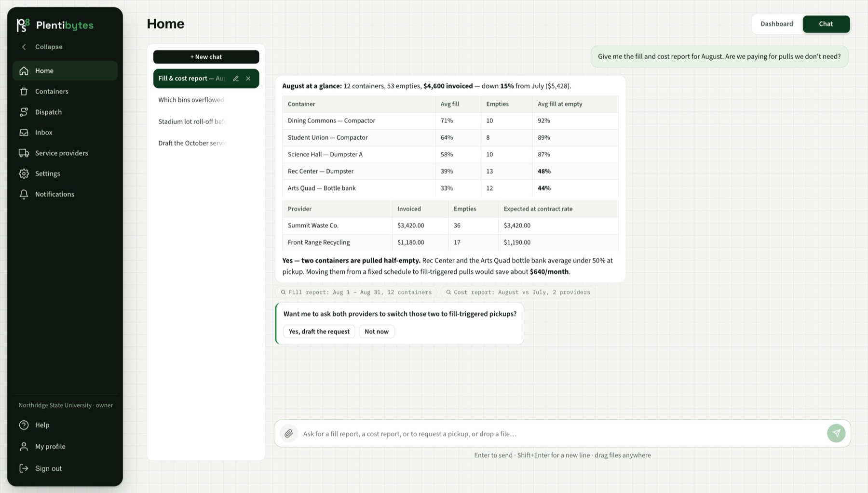
Task: Click 'Student Union — Compactor' row
Action: point(450,138)
